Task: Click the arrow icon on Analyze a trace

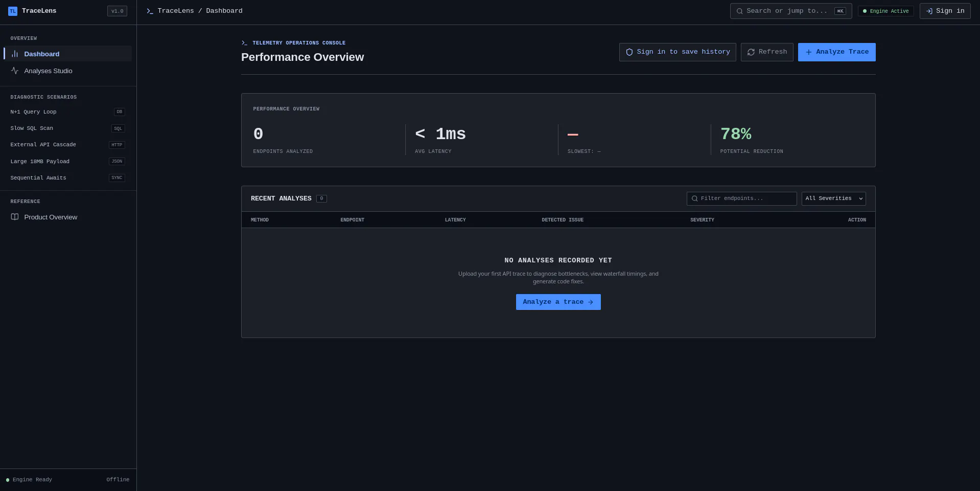Action: (x=591, y=302)
